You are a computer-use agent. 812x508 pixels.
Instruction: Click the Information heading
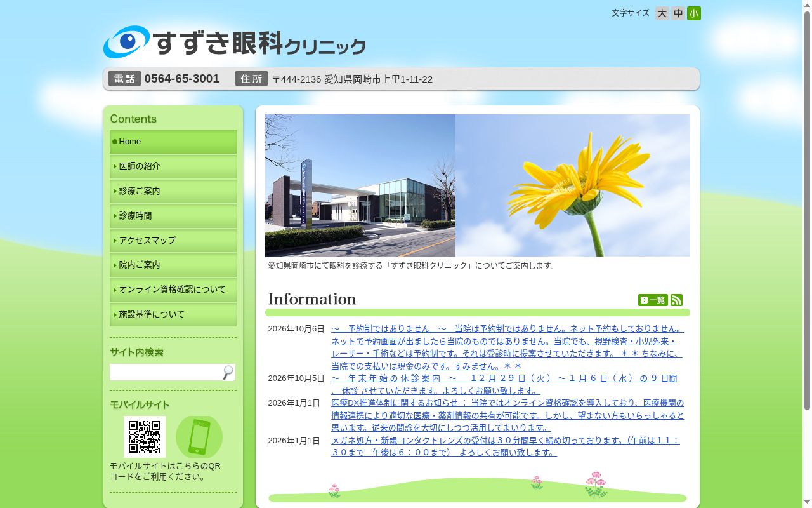pos(312,299)
